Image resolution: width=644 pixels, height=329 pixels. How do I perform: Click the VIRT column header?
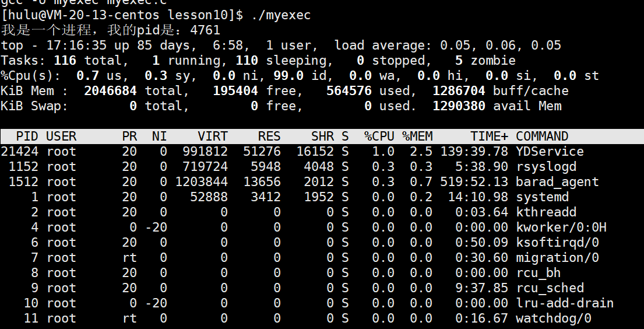tap(213, 136)
